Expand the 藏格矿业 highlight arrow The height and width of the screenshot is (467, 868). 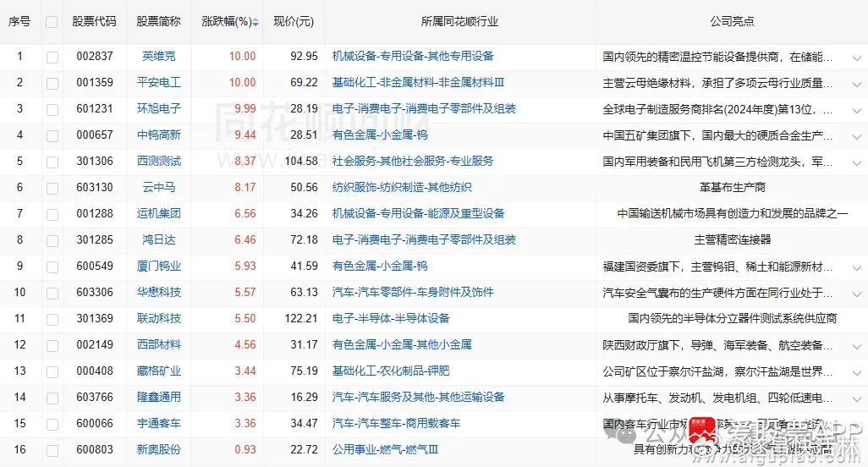[856, 372]
